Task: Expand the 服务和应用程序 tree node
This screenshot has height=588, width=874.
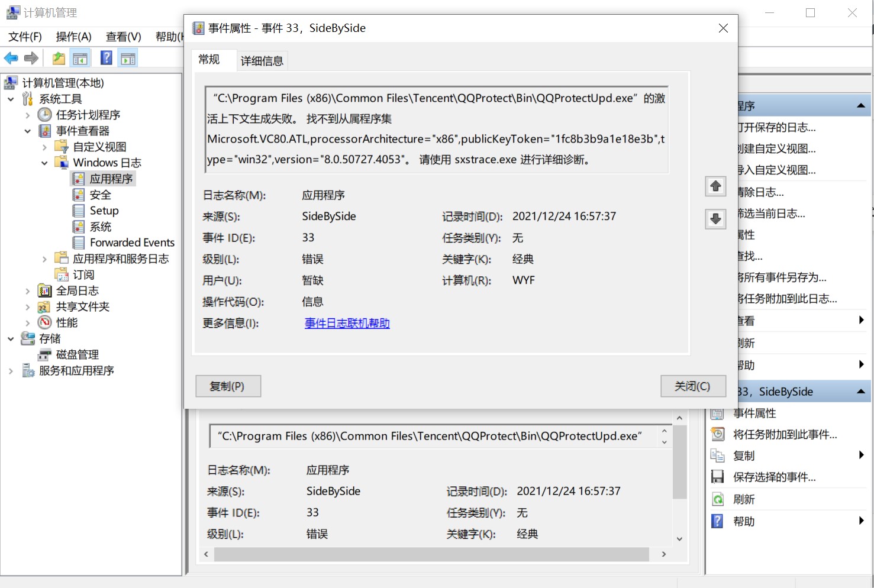Action: coord(10,370)
